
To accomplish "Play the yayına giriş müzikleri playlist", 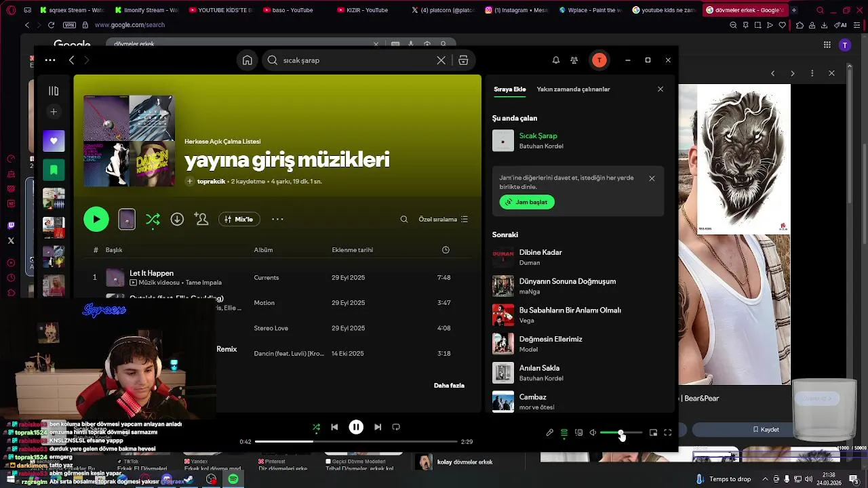I will click(96, 219).
